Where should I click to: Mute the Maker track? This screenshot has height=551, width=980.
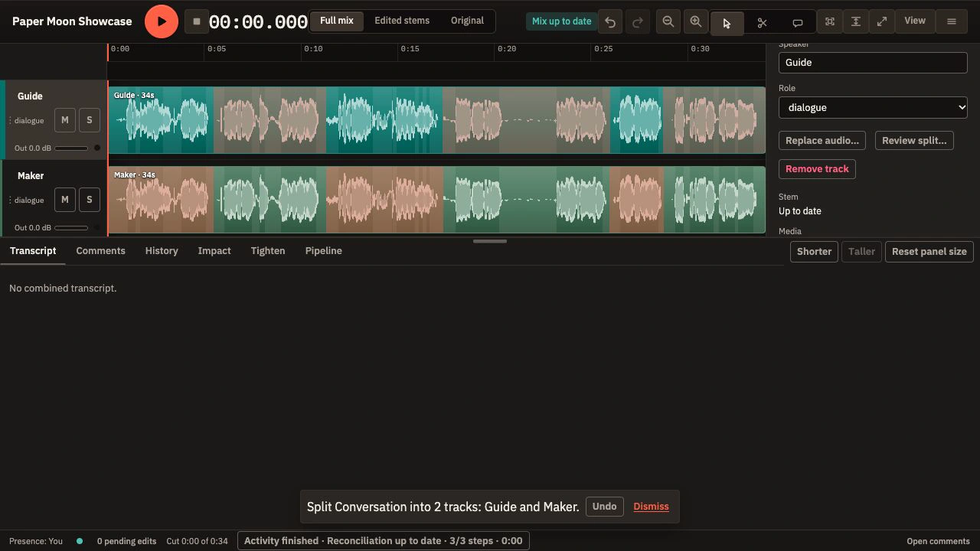pos(65,200)
